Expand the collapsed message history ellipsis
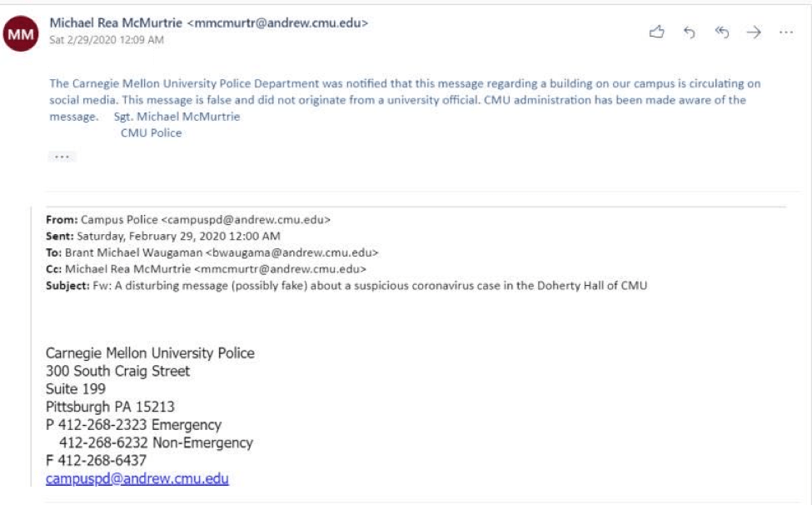 pyautogui.click(x=62, y=156)
